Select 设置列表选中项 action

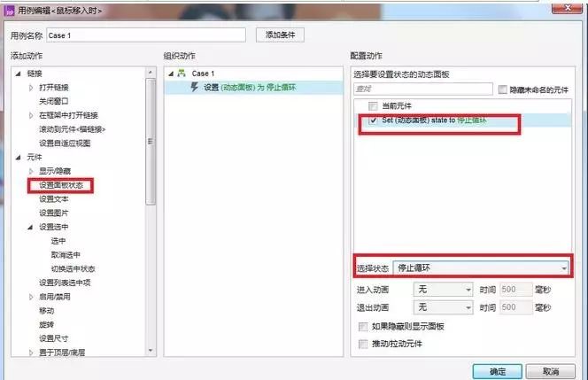[65, 283]
